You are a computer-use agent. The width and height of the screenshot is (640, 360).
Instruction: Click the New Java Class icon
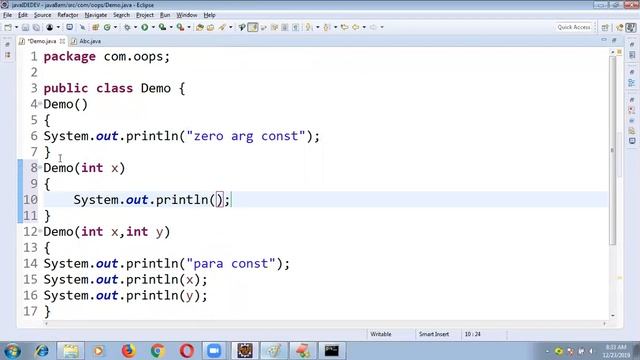(x=107, y=27)
